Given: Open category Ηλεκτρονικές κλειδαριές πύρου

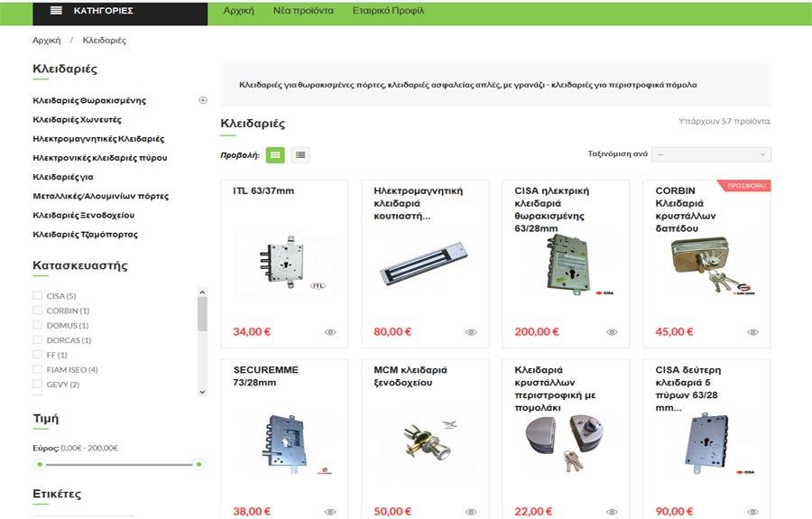Looking at the screenshot, I should [100, 158].
